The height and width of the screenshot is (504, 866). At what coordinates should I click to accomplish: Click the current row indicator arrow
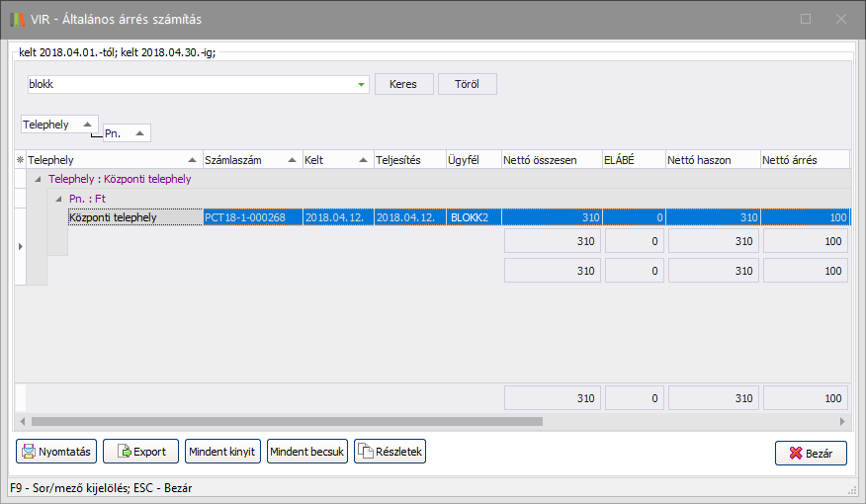pos(20,243)
